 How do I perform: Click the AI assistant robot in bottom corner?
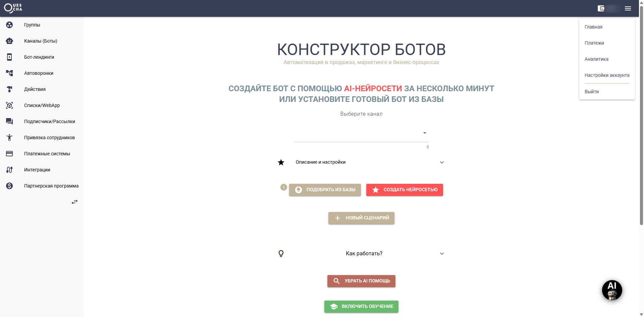tap(612, 290)
